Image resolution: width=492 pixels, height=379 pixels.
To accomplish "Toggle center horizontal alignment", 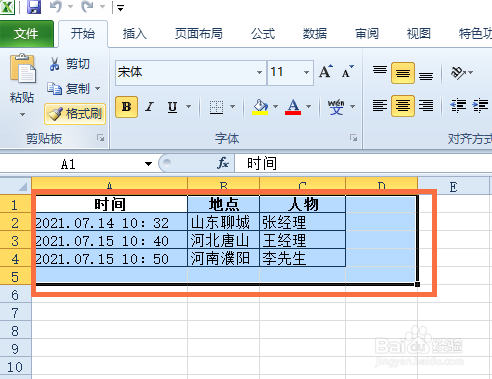I will click(403, 106).
